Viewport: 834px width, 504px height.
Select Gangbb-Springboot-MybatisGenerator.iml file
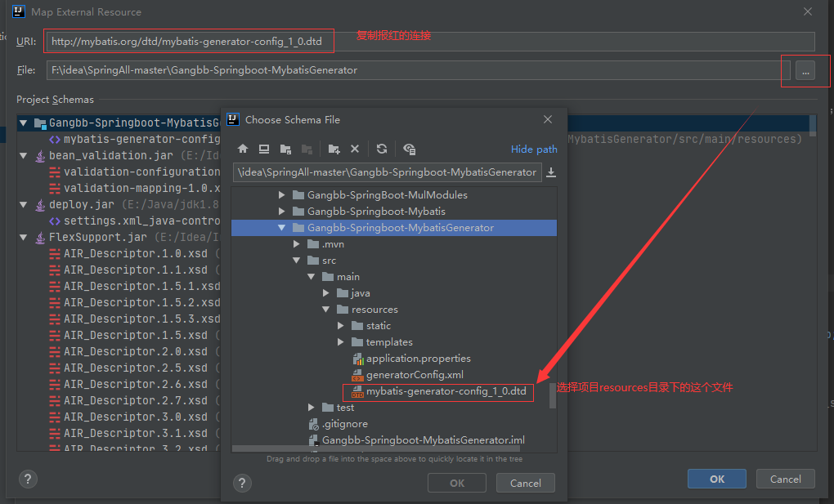click(x=416, y=440)
